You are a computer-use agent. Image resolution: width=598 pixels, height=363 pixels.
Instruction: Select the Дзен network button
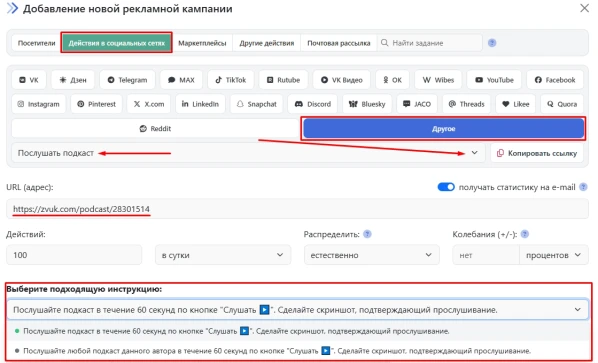[73, 80]
